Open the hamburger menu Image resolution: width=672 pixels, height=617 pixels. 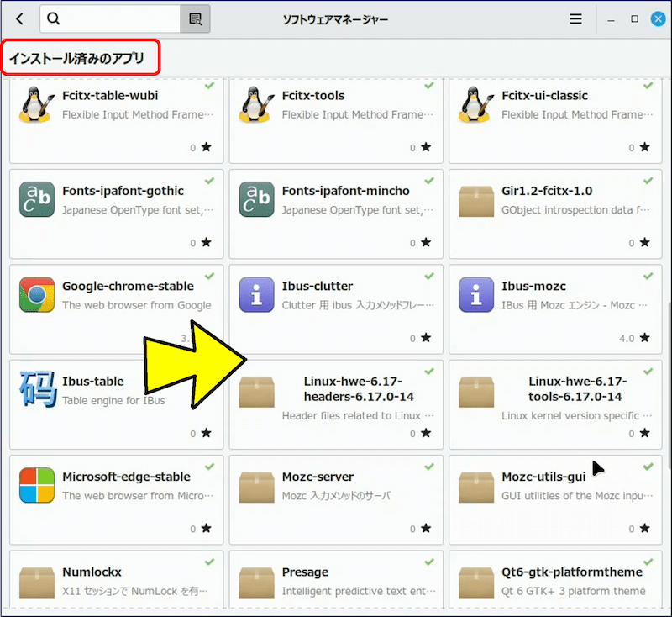pyautogui.click(x=576, y=18)
